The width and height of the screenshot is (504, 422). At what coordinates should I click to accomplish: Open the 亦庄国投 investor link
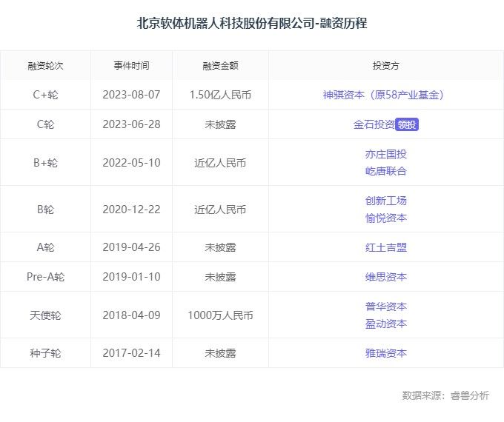pos(385,154)
